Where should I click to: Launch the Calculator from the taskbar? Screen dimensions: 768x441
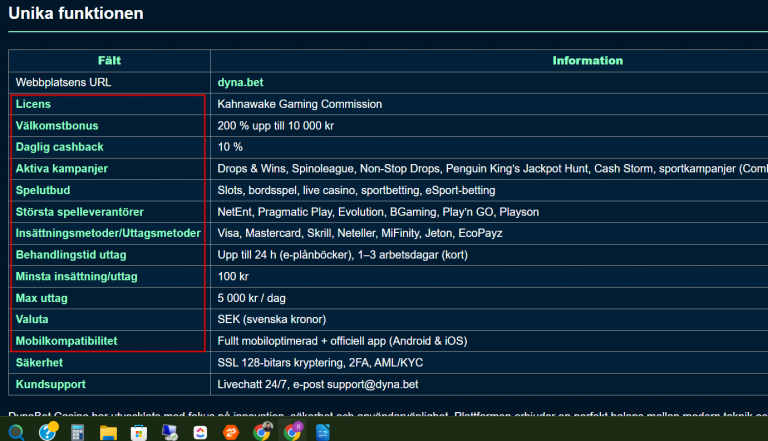pos(77,432)
